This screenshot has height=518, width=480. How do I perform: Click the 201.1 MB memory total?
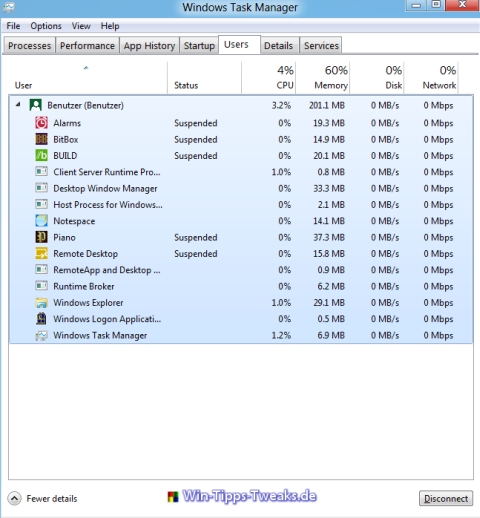click(x=327, y=105)
